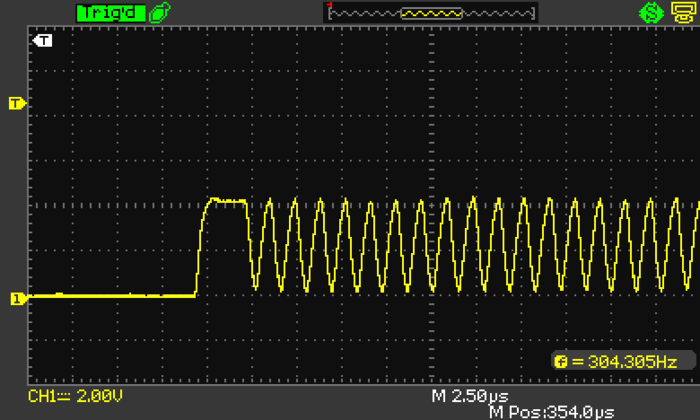Viewport: 700px width, 420px height.
Task: Click the green probe icon beside Trig'd
Action: coord(159,13)
